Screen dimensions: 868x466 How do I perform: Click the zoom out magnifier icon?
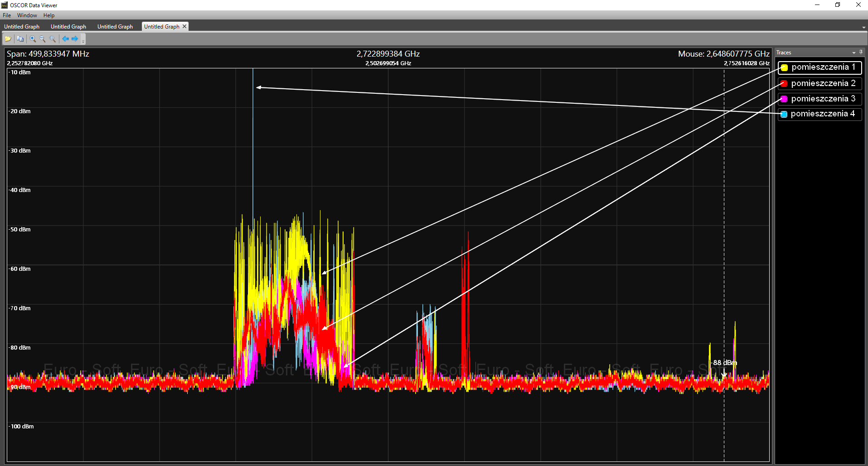43,39
